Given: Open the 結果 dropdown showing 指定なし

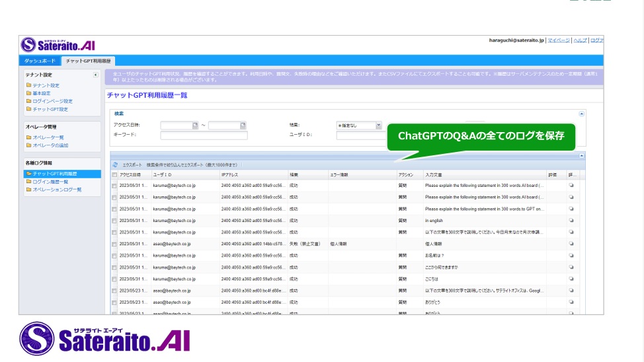Looking at the screenshot, I should [x=359, y=126].
